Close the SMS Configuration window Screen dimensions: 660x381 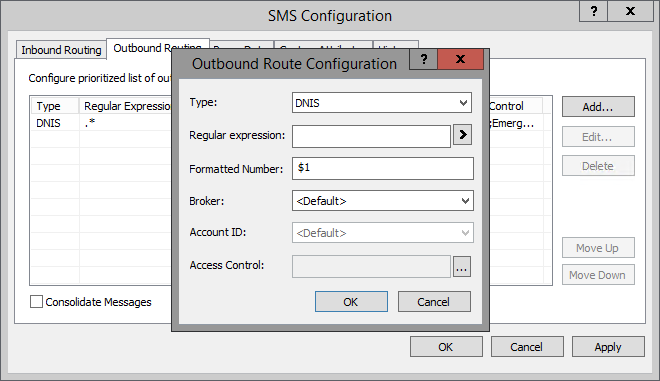(630, 11)
